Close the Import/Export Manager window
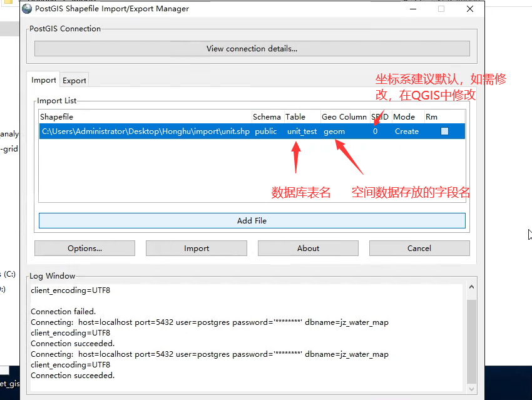The width and height of the screenshot is (532, 400). tap(470, 9)
